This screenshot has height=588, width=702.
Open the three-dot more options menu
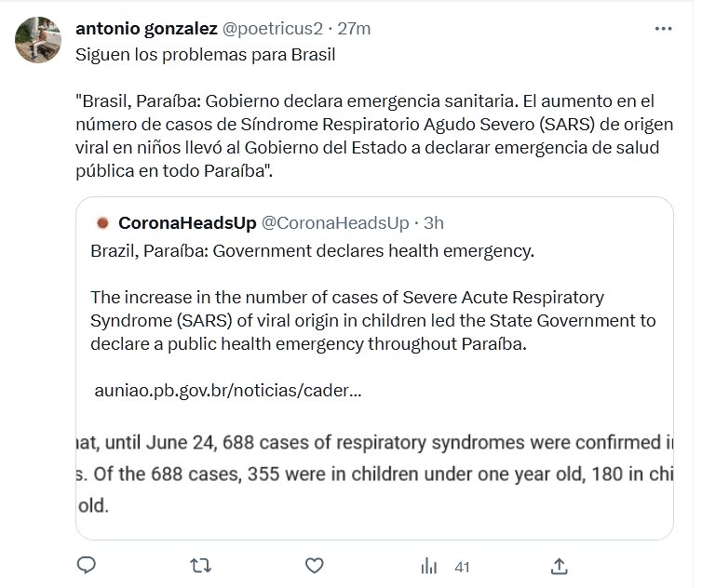(663, 29)
